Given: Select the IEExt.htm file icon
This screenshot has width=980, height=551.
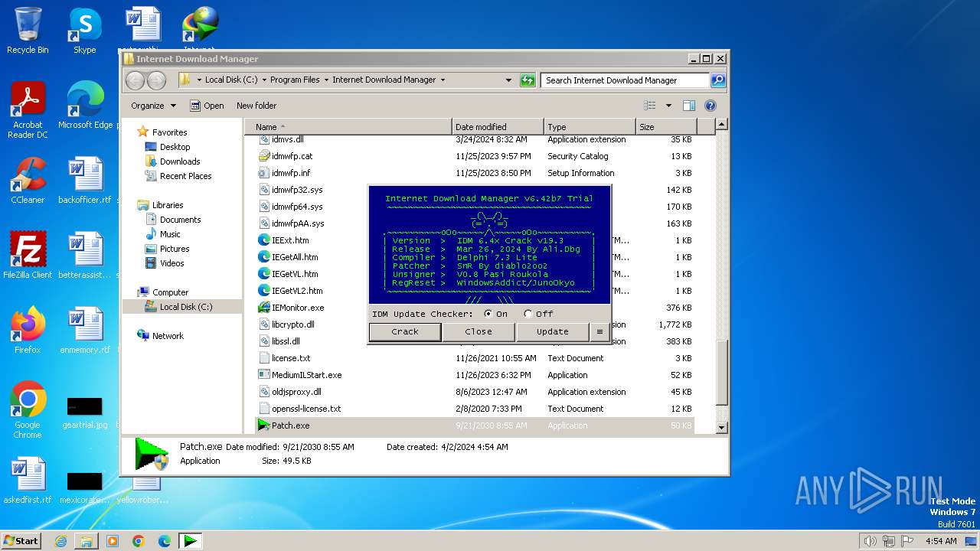Looking at the screenshot, I should [264, 240].
